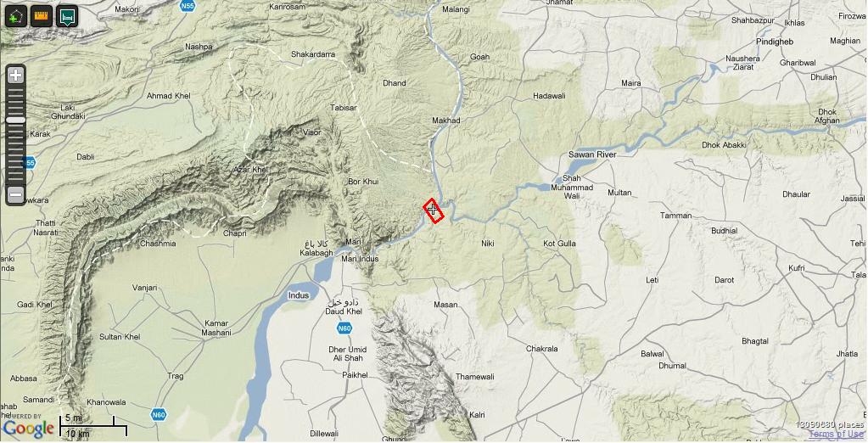
Task: Open the hotels bed marker tool
Action: click(67, 17)
